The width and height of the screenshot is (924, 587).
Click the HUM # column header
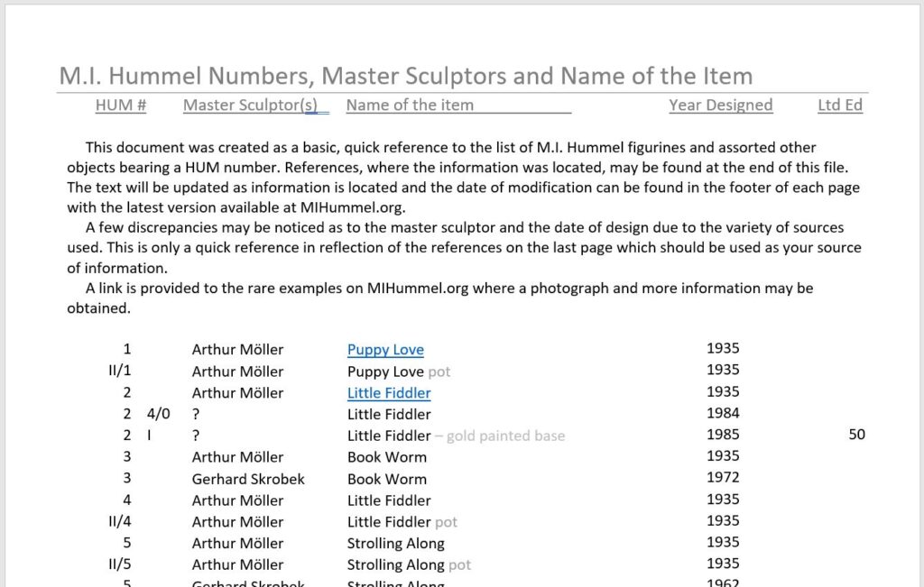[121, 105]
